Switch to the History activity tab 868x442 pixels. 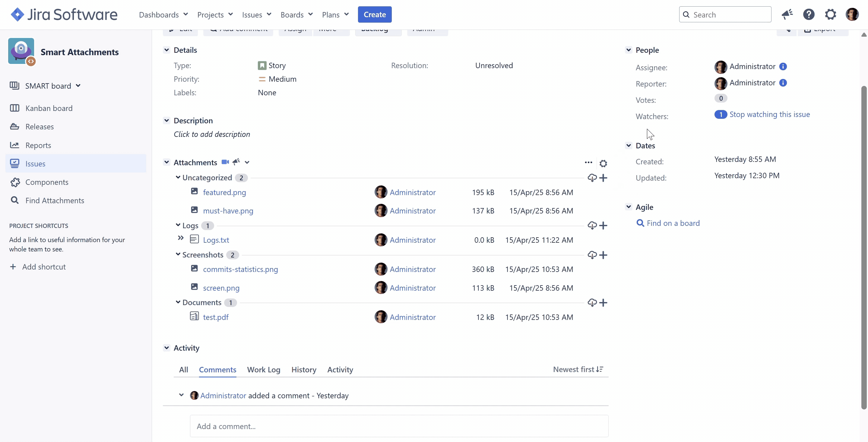304,370
